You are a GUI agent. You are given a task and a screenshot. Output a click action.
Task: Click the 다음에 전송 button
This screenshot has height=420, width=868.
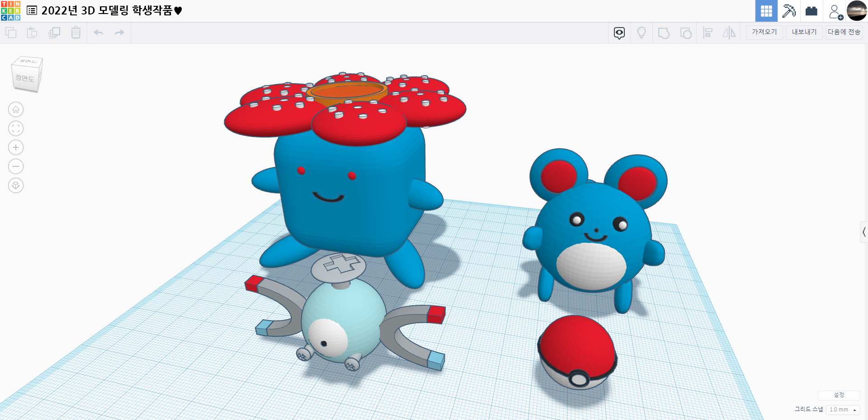pyautogui.click(x=844, y=32)
